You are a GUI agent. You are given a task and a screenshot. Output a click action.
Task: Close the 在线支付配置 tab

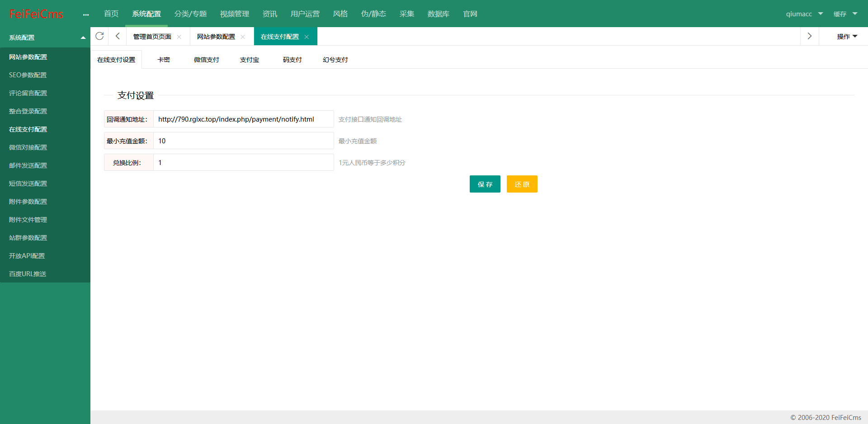(307, 37)
